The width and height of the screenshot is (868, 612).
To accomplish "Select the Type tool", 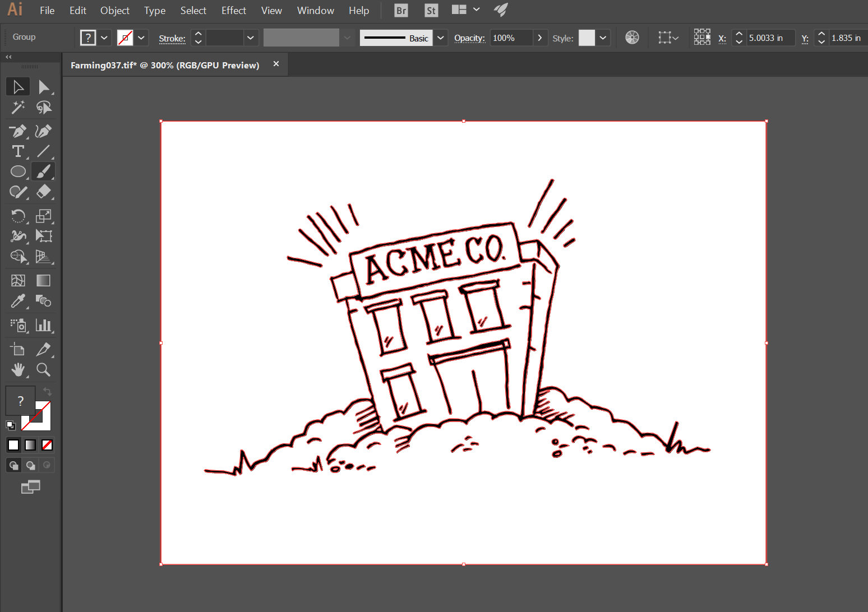I will click(x=19, y=151).
